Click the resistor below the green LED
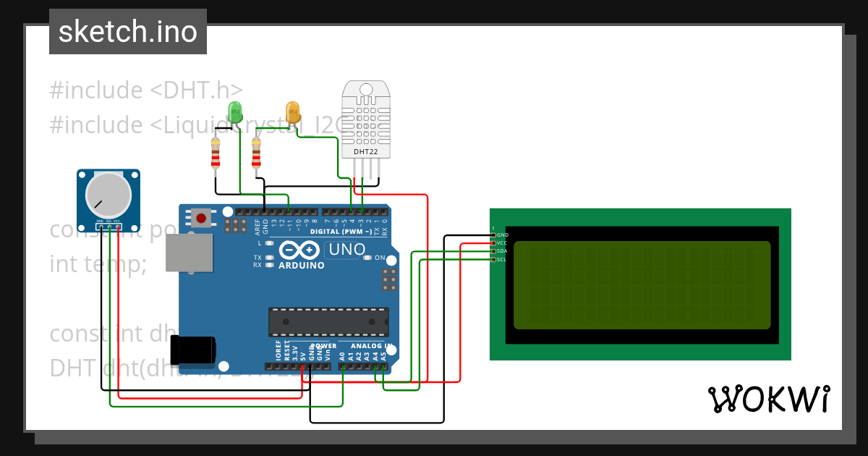The height and width of the screenshot is (456, 868). pyautogui.click(x=216, y=154)
